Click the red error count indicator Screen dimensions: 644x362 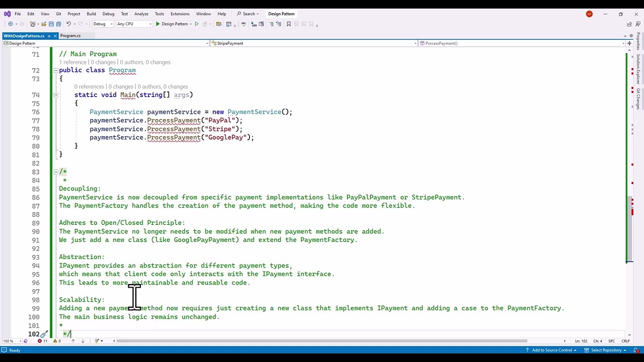[x=42, y=341]
